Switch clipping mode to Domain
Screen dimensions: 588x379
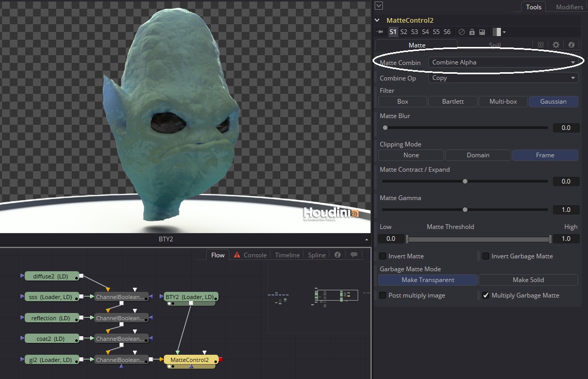[x=478, y=155]
